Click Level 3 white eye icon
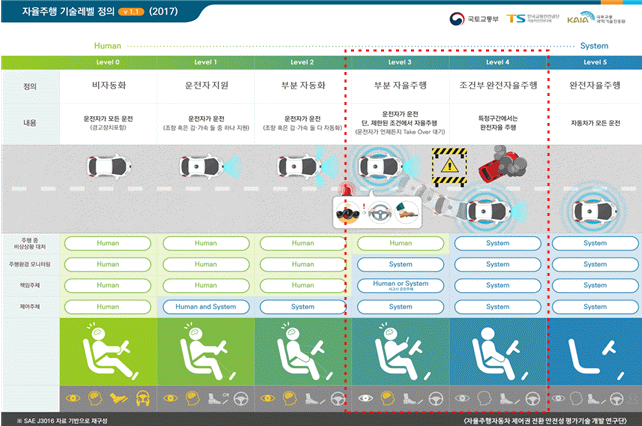Screen dimensions: 642x426 [x=366, y=398]
